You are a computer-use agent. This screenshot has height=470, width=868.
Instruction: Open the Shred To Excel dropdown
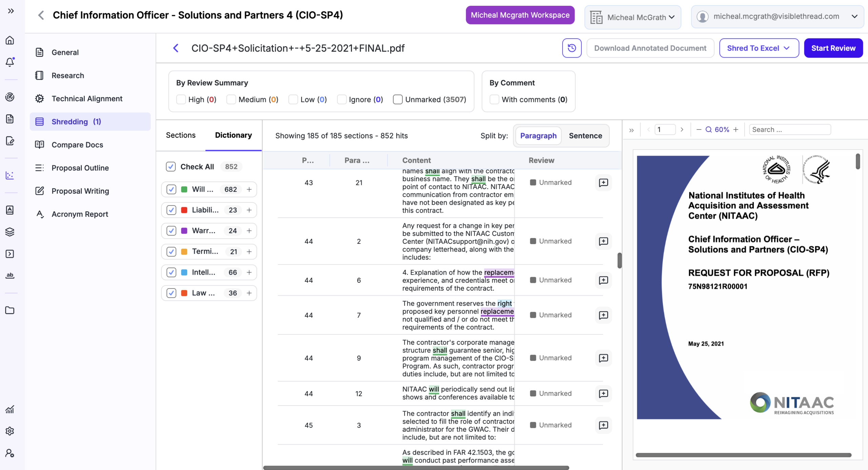click(x=759, y=48)
